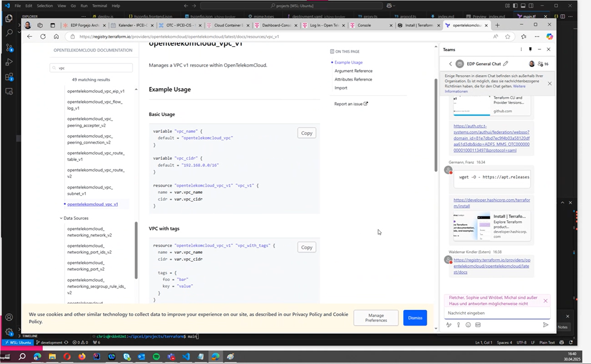591x364 pixels.
Task: Click the docs sidebar scrollbar thumb
Action: coord(136,250)
